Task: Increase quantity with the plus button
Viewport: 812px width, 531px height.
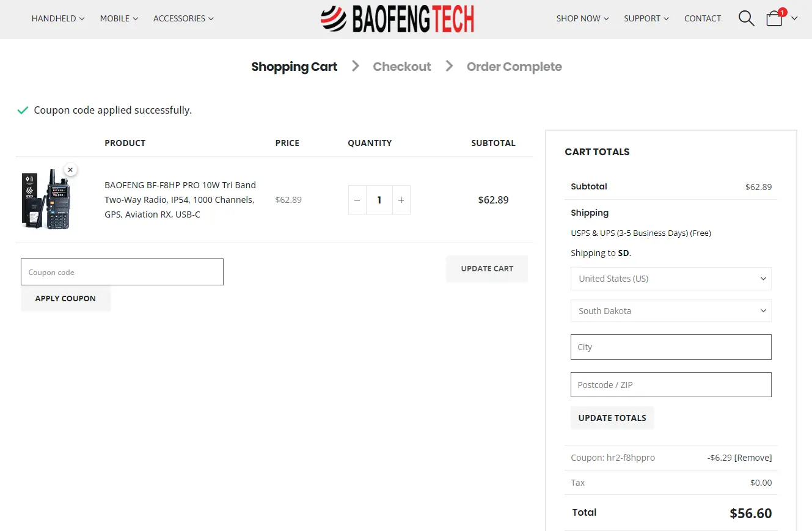Action: [x=401, y=200]
